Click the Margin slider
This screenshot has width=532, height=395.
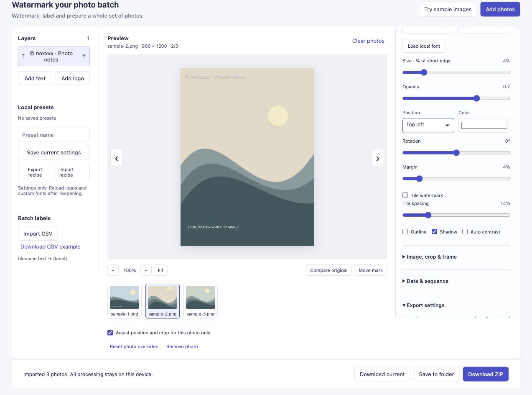click(456, 179)
